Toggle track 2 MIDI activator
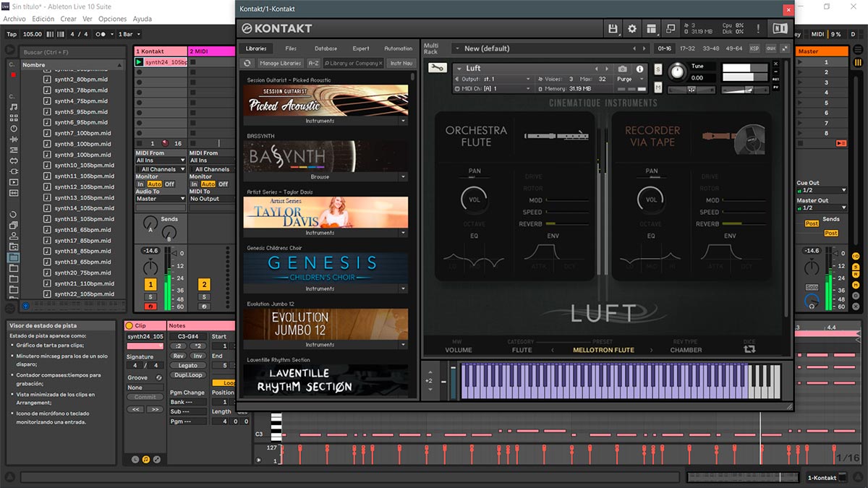This screenshot has height=488, width=868. 204,285
